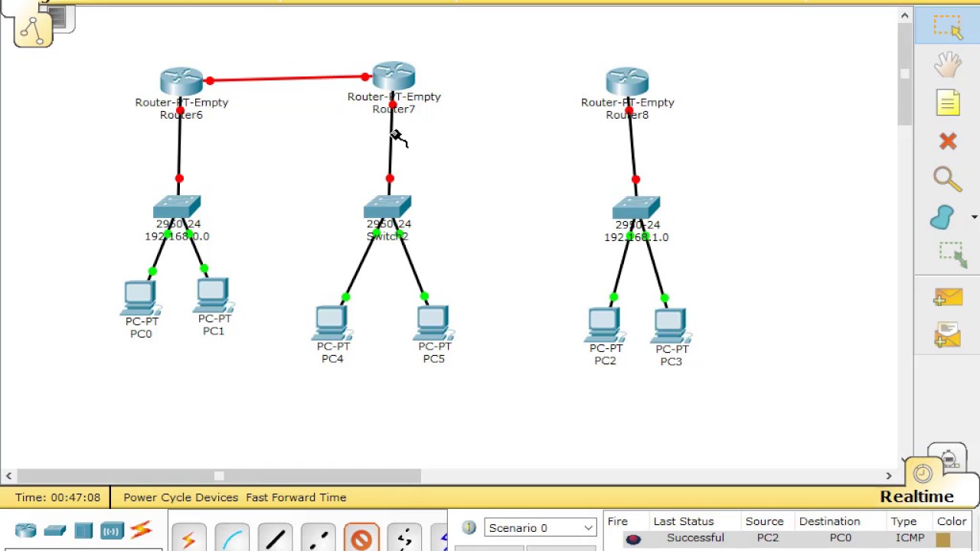Click the ICMP type cell

click(910, 538)
